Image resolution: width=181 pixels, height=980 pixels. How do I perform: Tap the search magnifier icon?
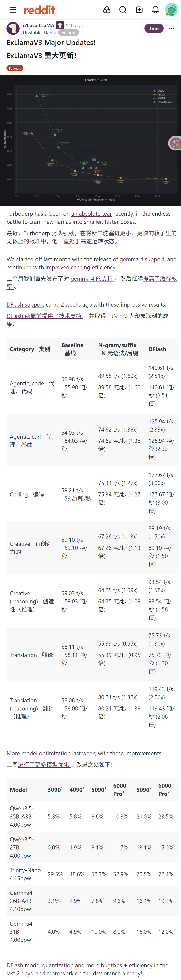(123, 10)
